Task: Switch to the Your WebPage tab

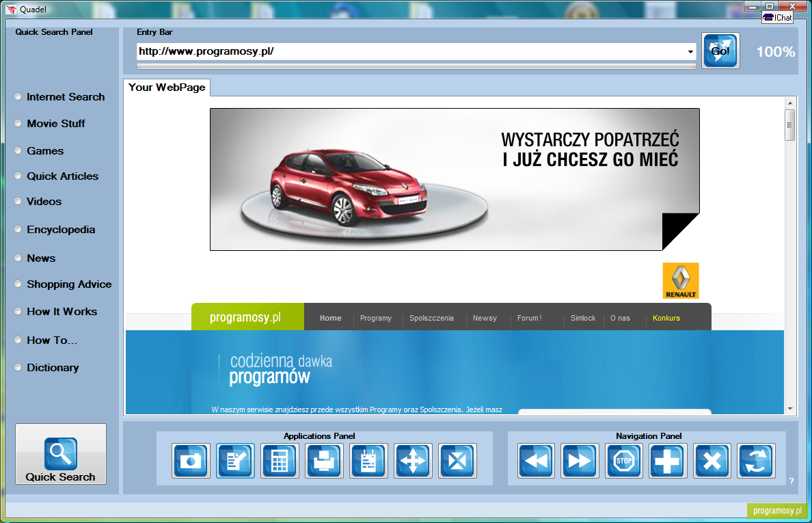Action: 167,88
